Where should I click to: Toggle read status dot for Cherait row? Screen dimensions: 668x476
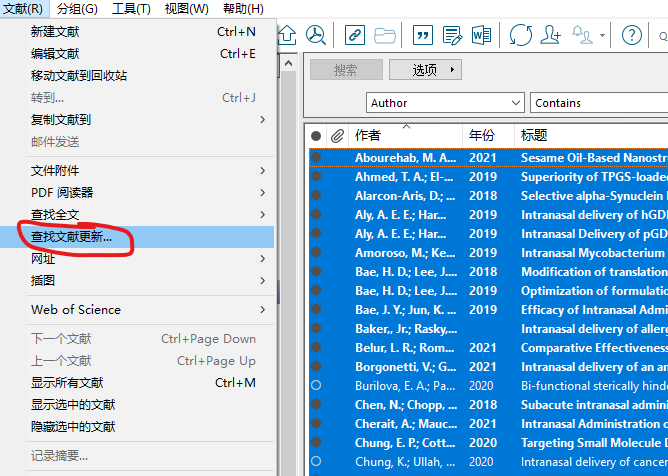coord(316,424)
